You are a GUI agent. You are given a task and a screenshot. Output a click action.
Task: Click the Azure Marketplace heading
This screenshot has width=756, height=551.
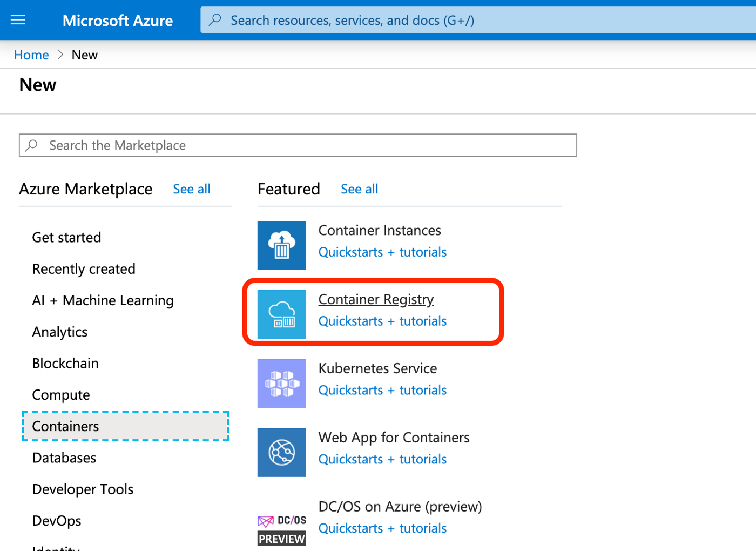click(86, 190)
